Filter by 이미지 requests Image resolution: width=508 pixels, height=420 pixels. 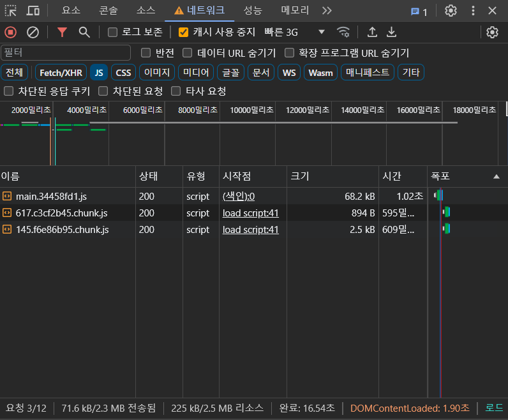tap(157, 72)
